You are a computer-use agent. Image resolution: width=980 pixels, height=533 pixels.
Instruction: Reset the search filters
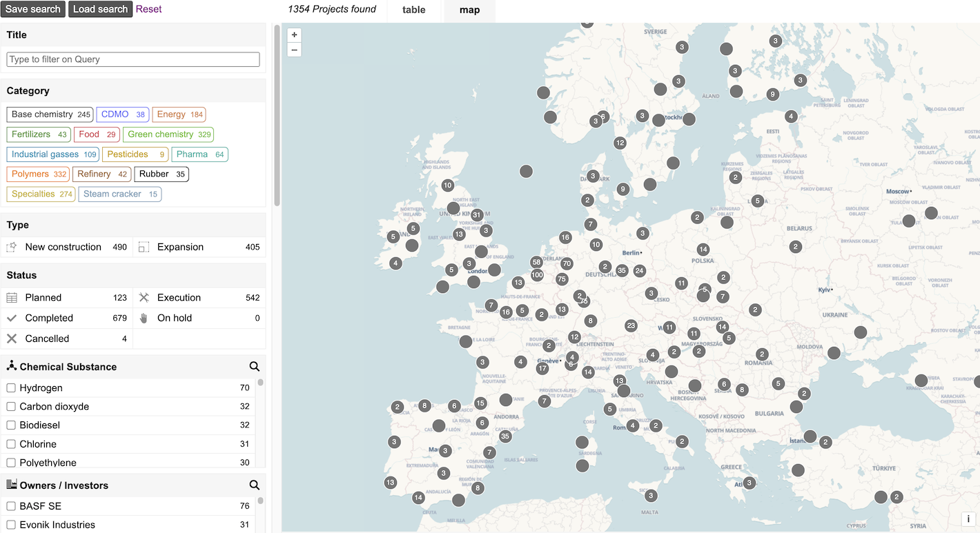pos(149,9)
